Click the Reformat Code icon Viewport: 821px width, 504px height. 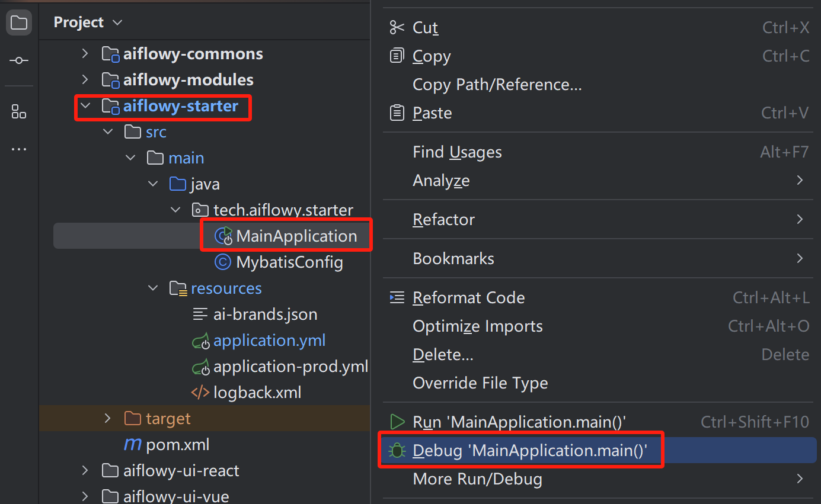click(397, 297)
